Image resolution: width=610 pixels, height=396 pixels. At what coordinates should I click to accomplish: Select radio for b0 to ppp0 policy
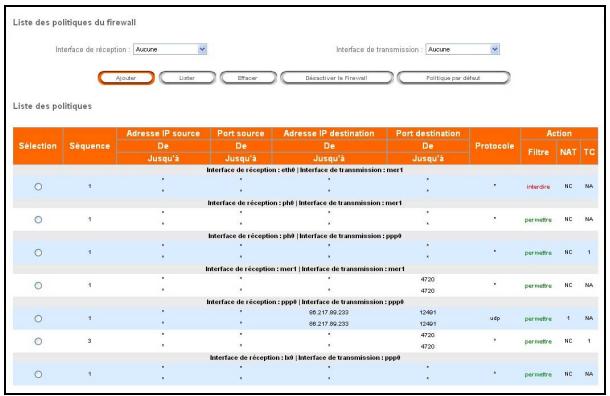pos(38,374)
